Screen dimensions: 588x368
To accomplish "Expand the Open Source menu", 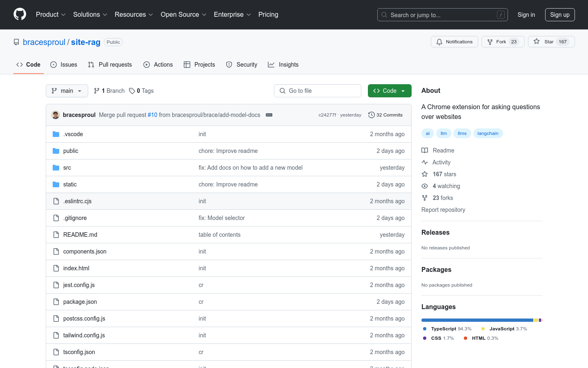I will click(x=184, y=14).
